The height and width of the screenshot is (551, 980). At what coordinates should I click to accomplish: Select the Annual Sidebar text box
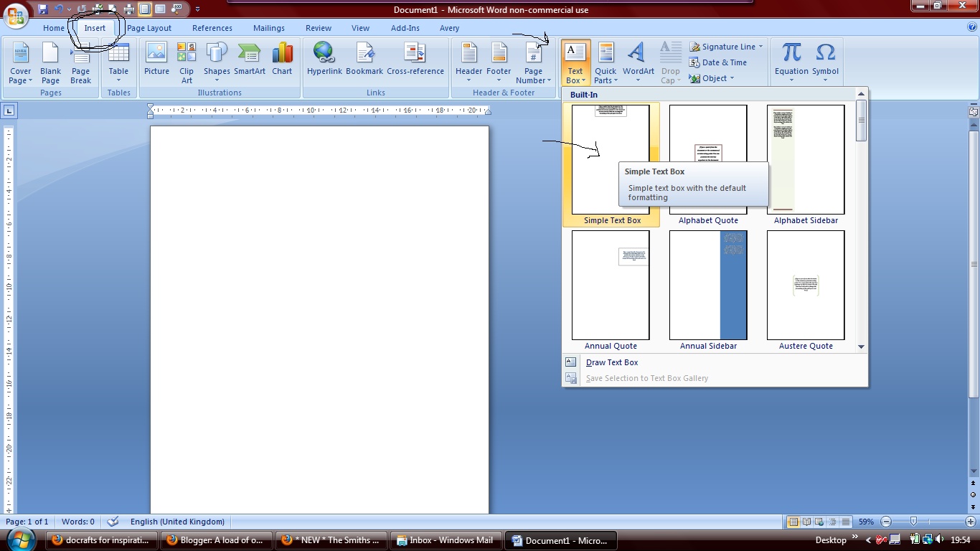(x=708, y=290)
